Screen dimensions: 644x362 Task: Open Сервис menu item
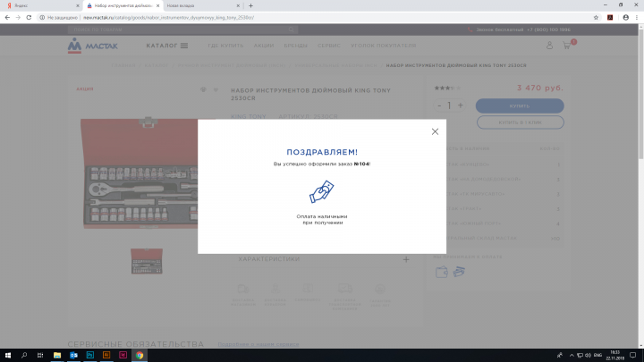(329, 46)
